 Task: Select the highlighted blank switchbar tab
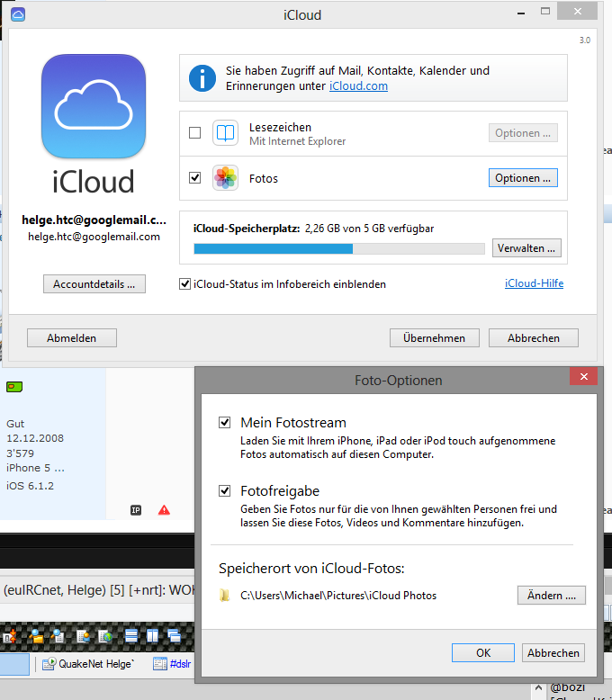click(14, 664)
